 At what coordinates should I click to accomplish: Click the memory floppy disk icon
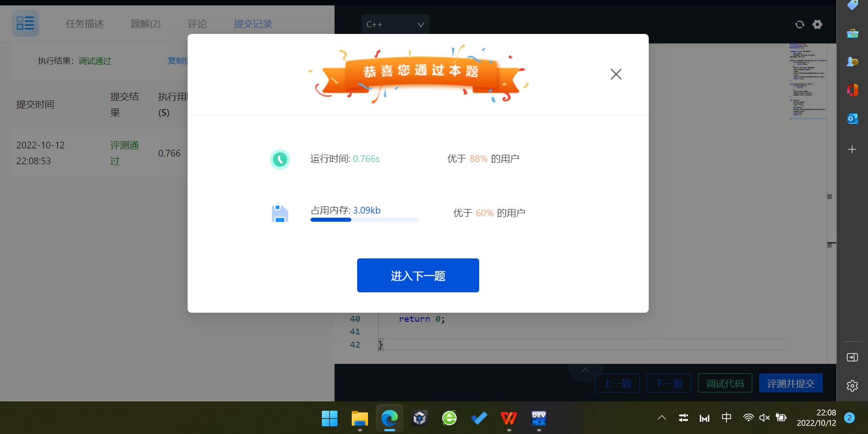click(280, 214)
